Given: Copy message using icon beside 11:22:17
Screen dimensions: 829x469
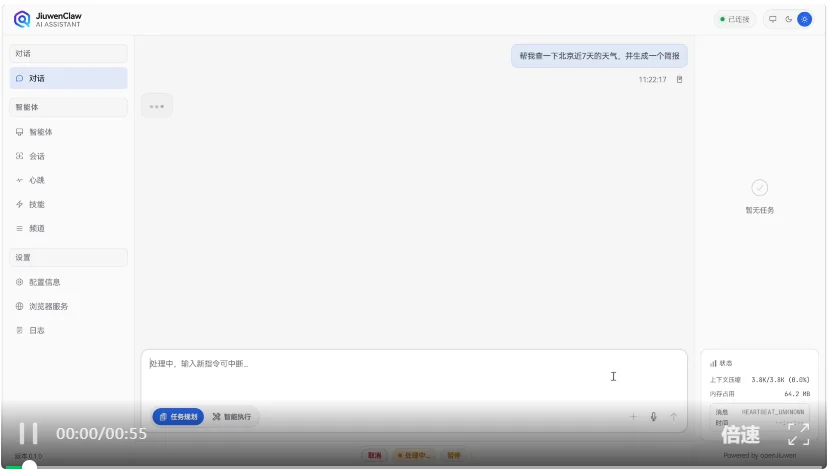Looking at the screenshot, I should 679,79.
